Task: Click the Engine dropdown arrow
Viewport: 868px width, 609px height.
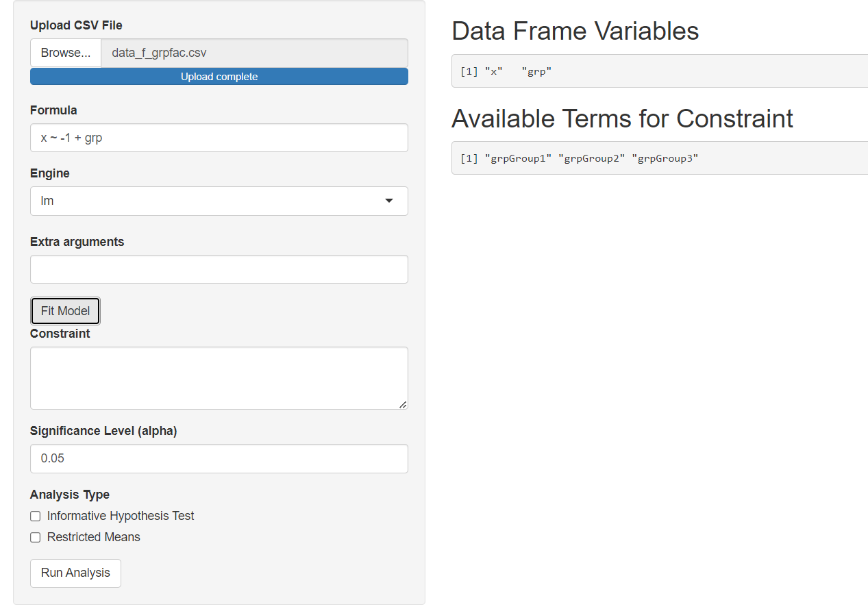Action: (389, 201)
